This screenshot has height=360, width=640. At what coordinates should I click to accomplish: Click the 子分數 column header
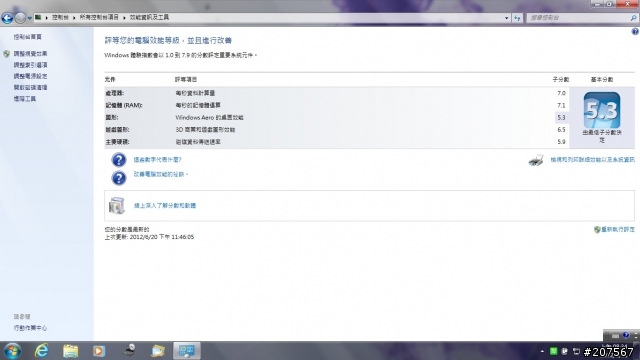[561, 80]
